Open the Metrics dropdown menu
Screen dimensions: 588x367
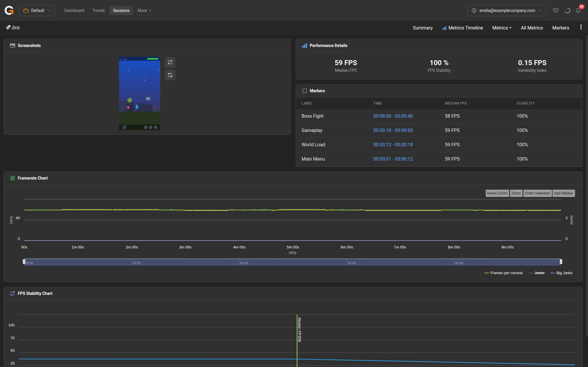(502, 28)
